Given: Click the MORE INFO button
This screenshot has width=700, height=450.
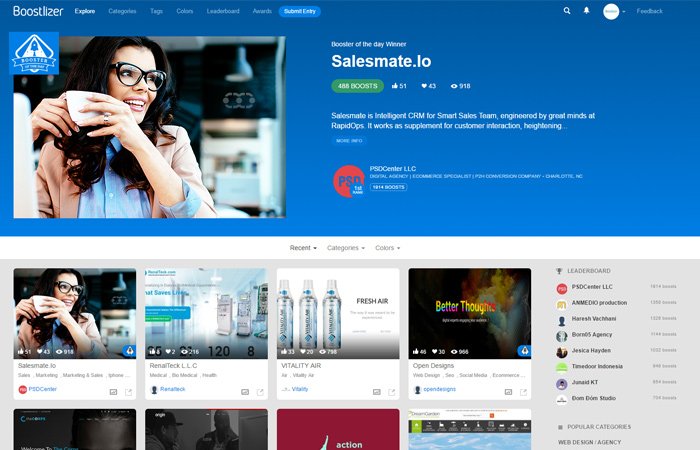Looking at the screenshot, I should coord(349,141).
